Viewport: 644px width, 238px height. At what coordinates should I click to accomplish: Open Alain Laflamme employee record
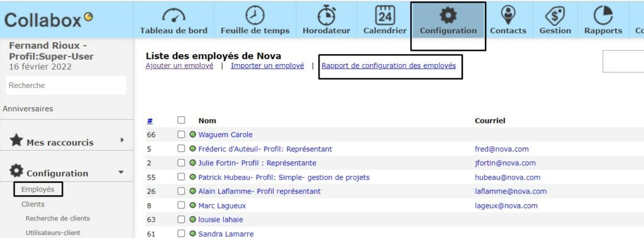(260, 192)
